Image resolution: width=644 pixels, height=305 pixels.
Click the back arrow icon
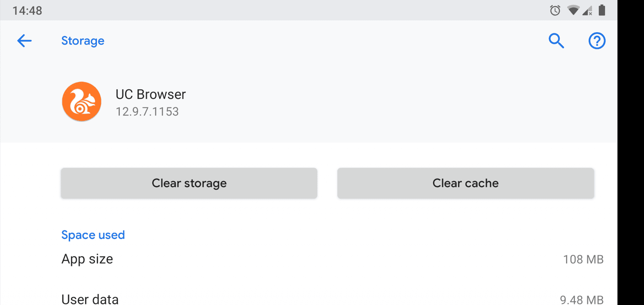tap(24, 41)
